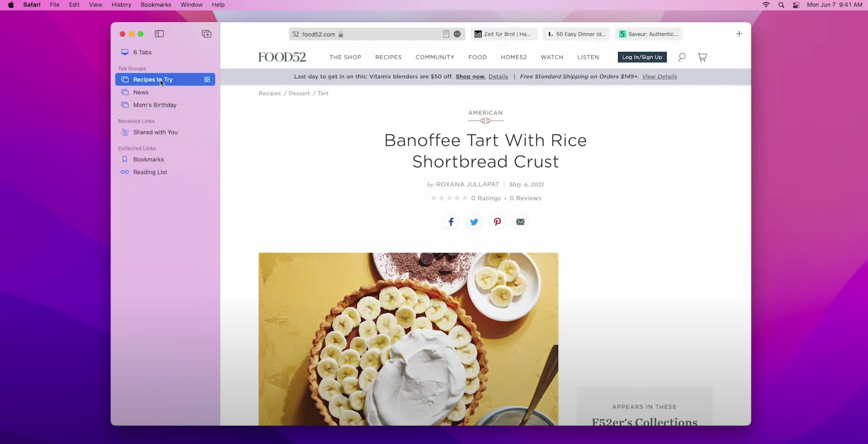This screenshot has height=444, width=868.
Task: Open FOOD navigation item
Action: (x=477, y=57)
